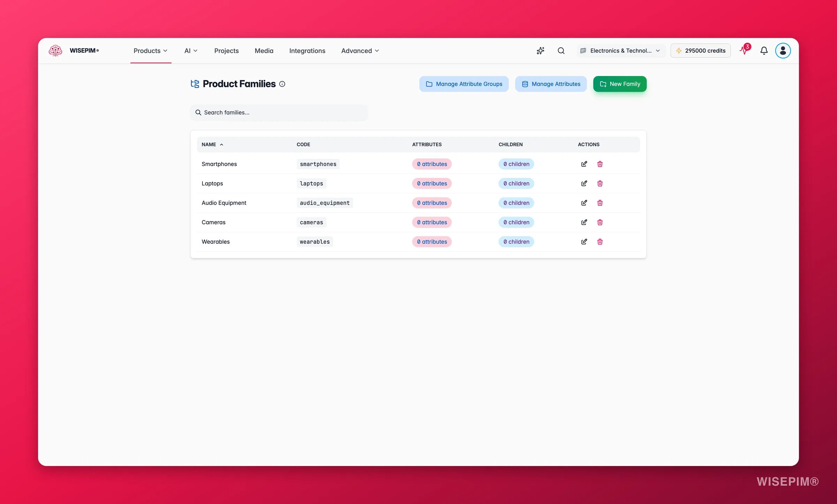Edit the Cameras family

pos(584,222)
